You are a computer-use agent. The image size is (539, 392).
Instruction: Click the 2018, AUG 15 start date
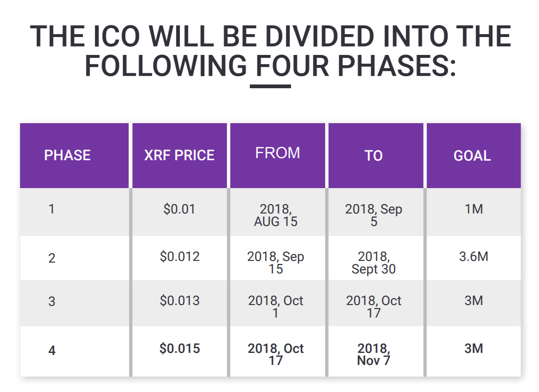276,215
